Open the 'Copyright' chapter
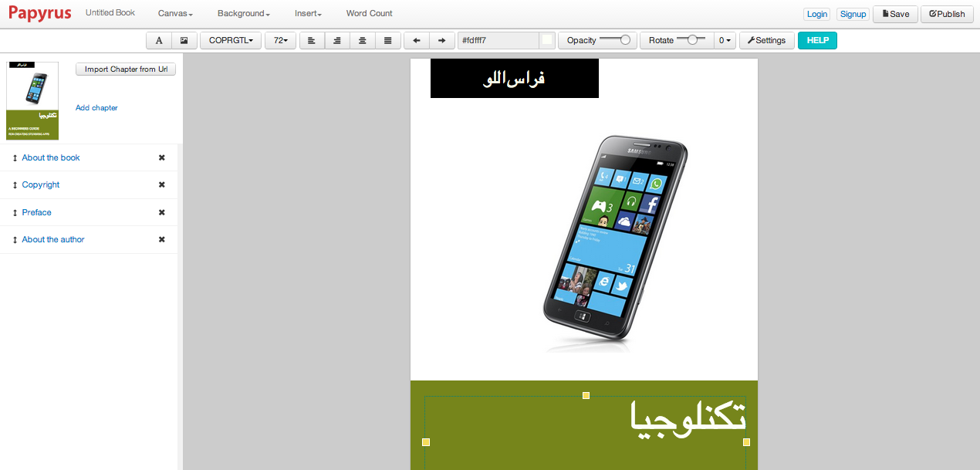The image size is (980, 470). coord(41,185)
